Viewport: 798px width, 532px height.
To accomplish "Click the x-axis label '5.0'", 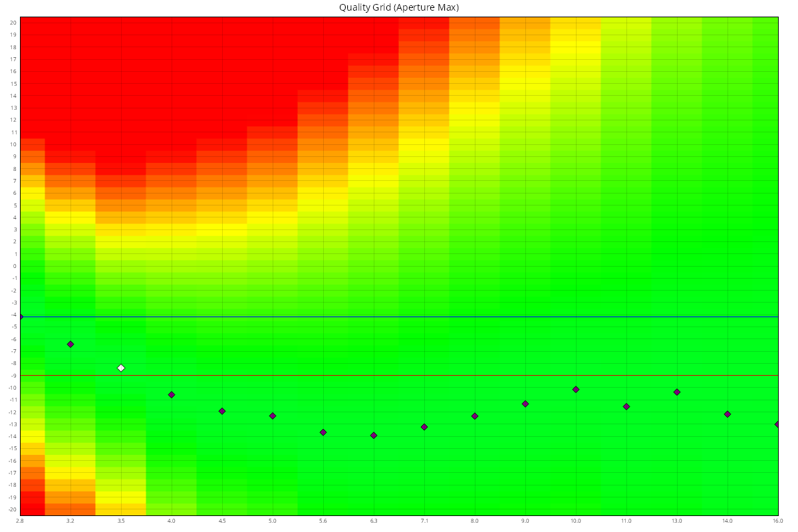I will click(273, 521).
